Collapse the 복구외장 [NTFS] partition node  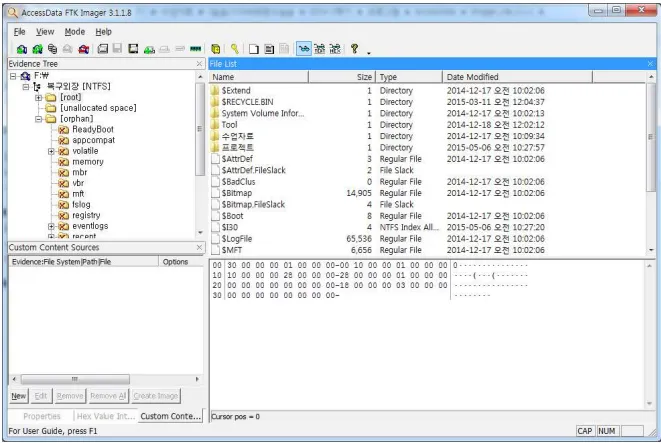coord(26,87)
